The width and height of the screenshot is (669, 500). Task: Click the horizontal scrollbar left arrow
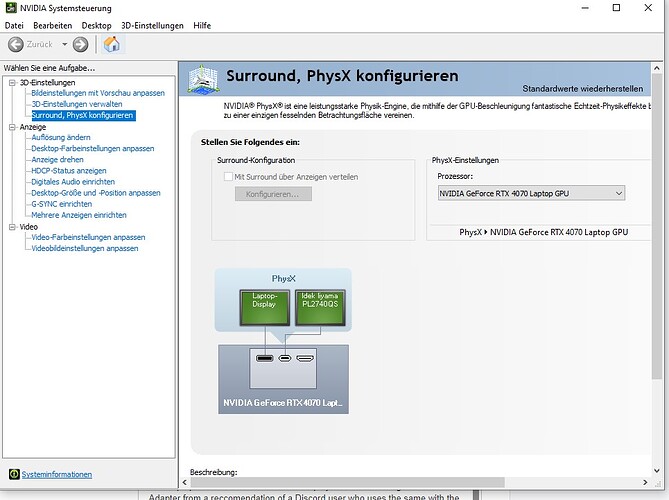pyautogui.click(x=185, y=483)
